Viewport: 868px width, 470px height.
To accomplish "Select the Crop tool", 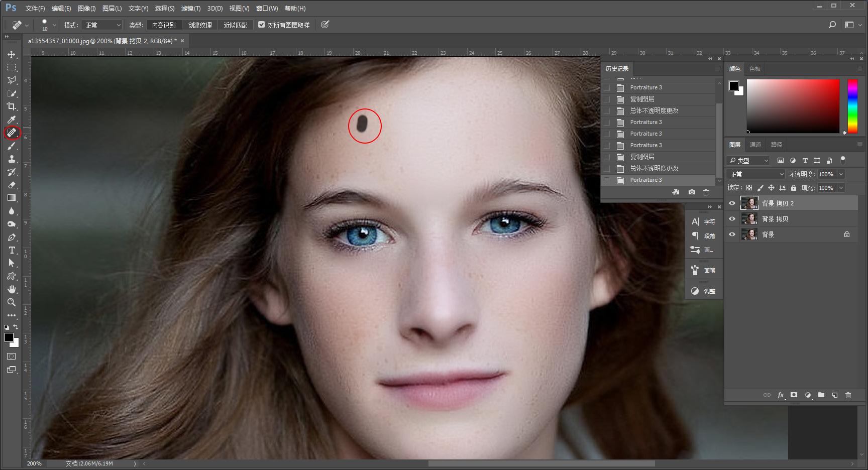I will pos(12,106).
